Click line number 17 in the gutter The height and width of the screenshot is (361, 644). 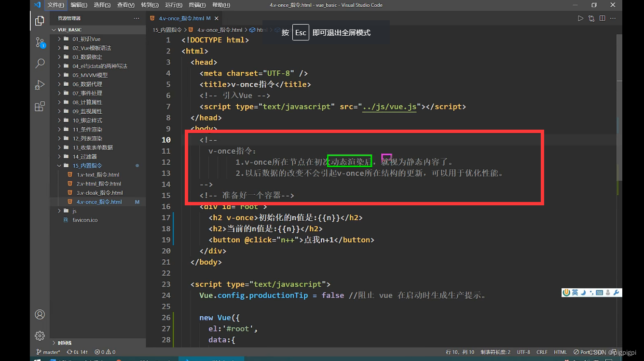[166, 217]
